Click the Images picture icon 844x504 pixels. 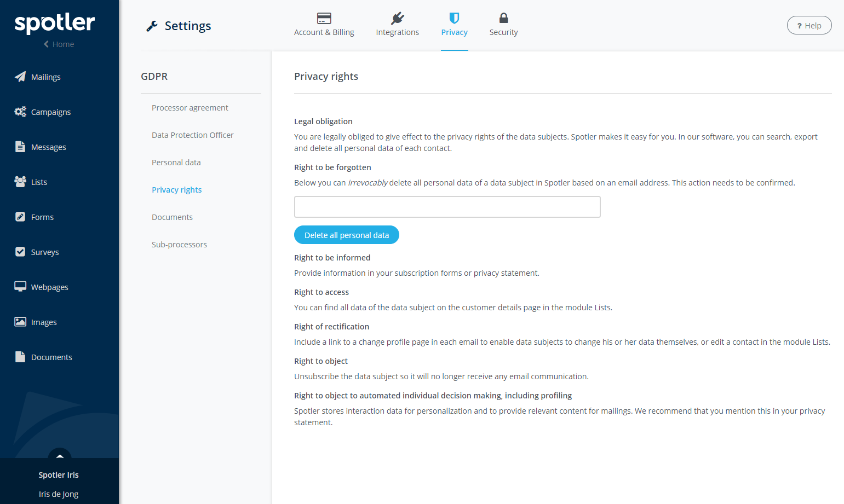20,322
